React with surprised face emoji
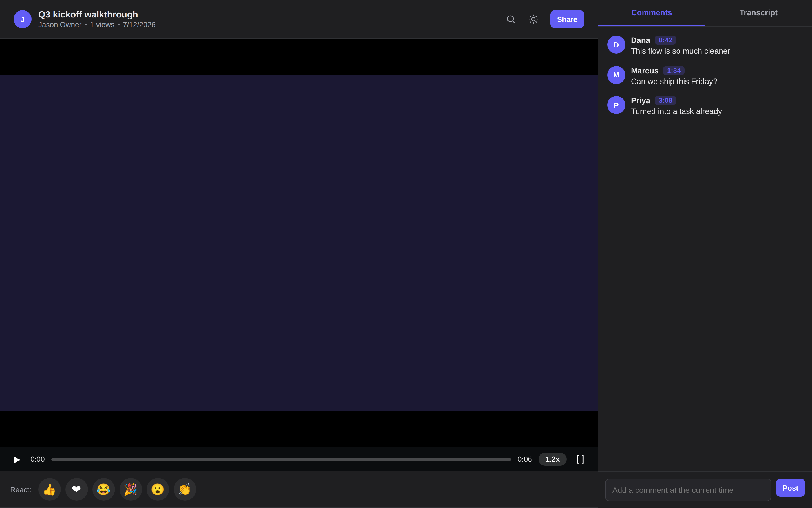This screenshot has width=812, height=508. coord(158,490)
